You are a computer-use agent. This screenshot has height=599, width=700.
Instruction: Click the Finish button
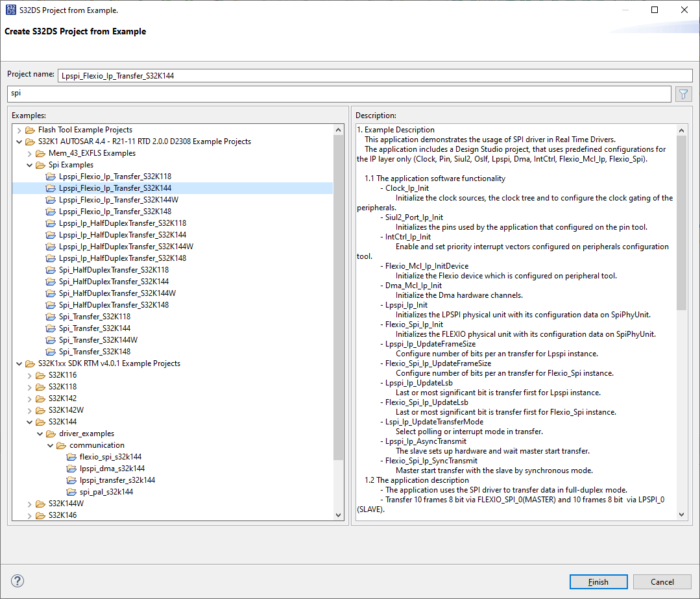[597, 581]
